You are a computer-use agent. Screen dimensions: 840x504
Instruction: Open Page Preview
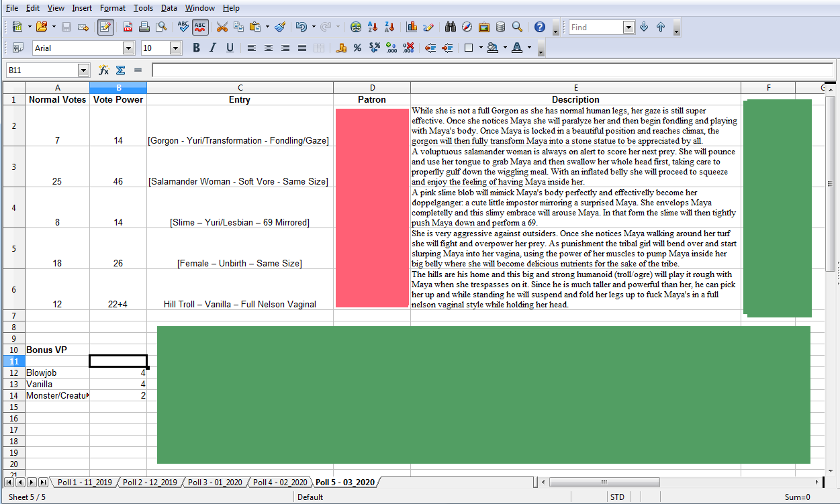tap(160, 28)
